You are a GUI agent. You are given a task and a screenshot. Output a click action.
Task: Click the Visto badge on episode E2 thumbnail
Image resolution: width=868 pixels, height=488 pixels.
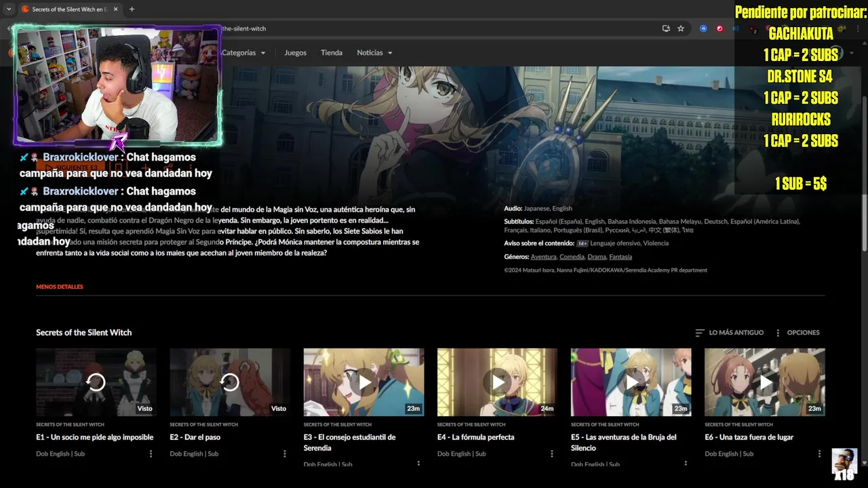click(x=279, y=409)
